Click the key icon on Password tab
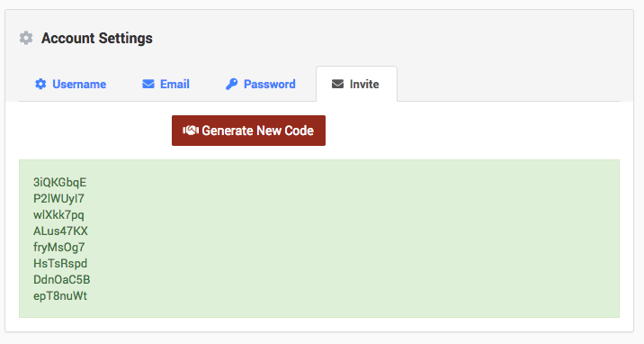This screenshot has height=344, width=644. (232, 84)
